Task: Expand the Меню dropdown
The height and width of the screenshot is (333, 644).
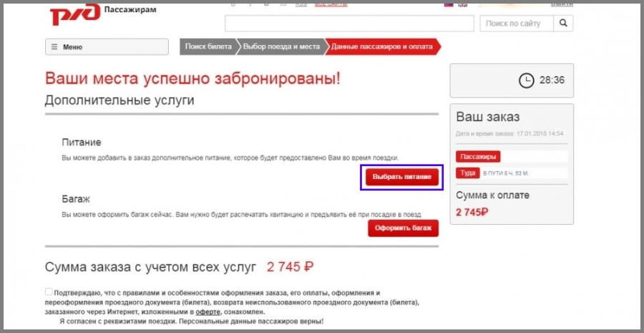Action: point(107,47)
